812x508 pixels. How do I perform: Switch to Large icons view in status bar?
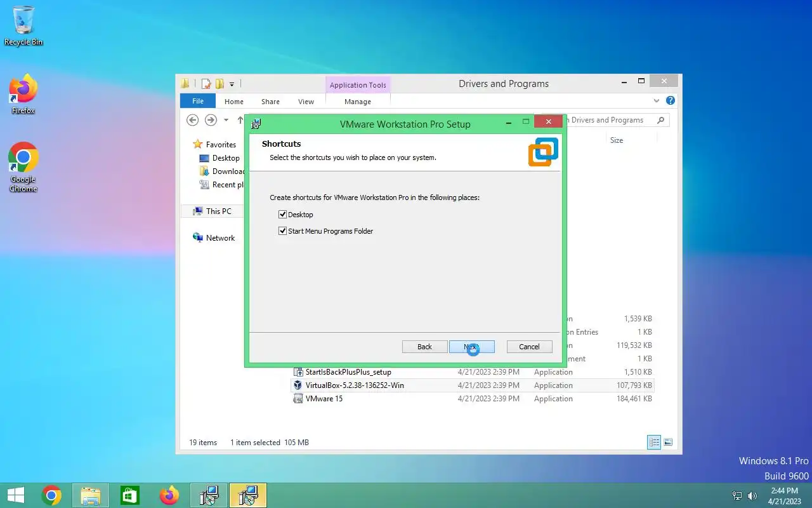point(668,442)
